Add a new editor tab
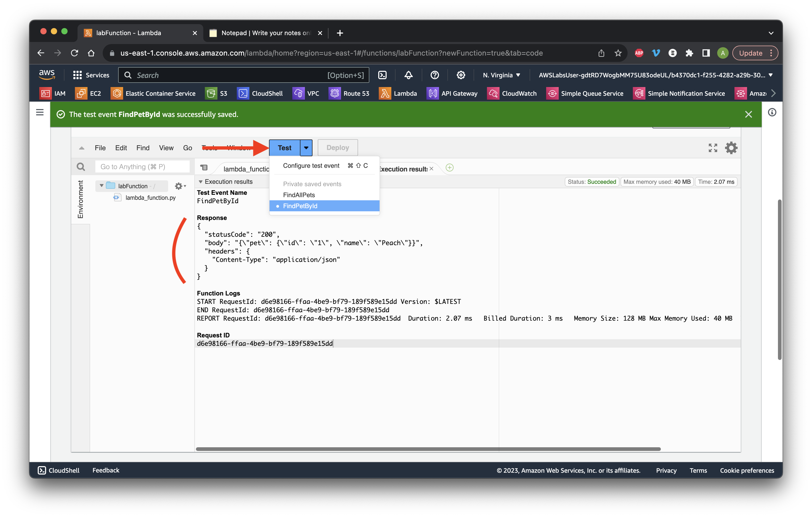Screen dimensions: 812x517 449,168
